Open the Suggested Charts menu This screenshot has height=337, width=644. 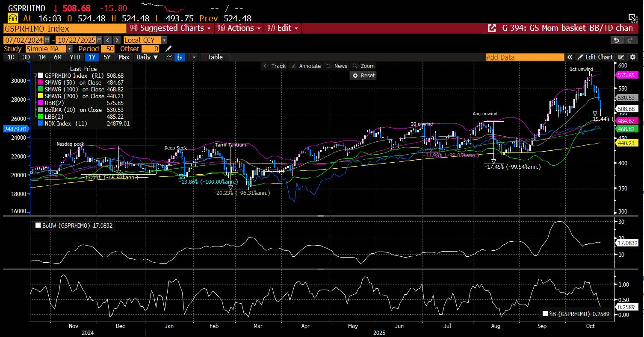[x=171, y=28]
